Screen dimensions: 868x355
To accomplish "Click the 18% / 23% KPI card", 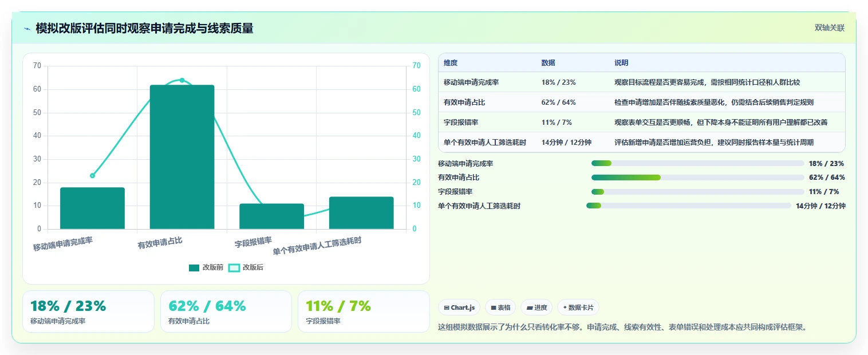I will [88, 311].
